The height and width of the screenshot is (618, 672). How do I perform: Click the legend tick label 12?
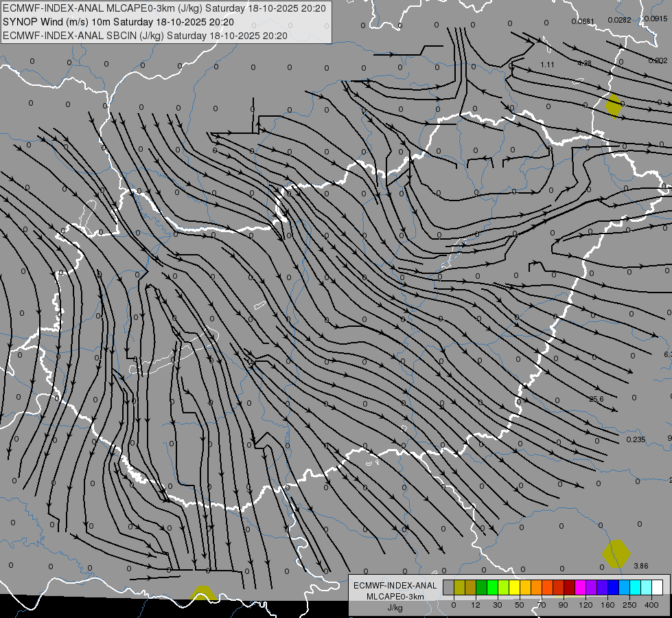476,605
